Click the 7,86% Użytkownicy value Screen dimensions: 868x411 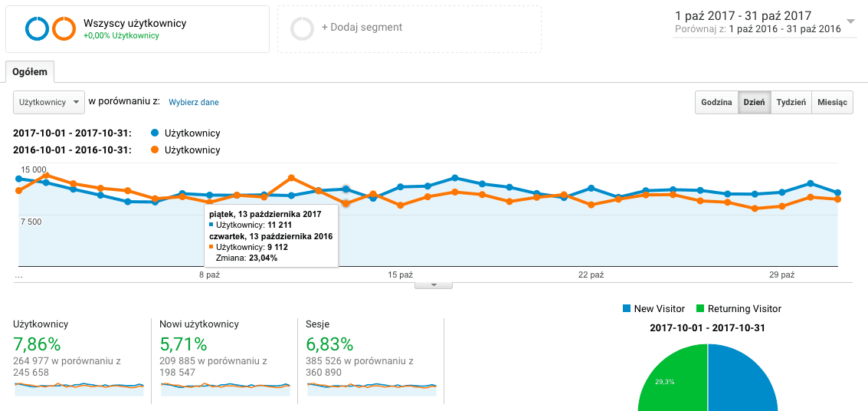tap(37, 344)
